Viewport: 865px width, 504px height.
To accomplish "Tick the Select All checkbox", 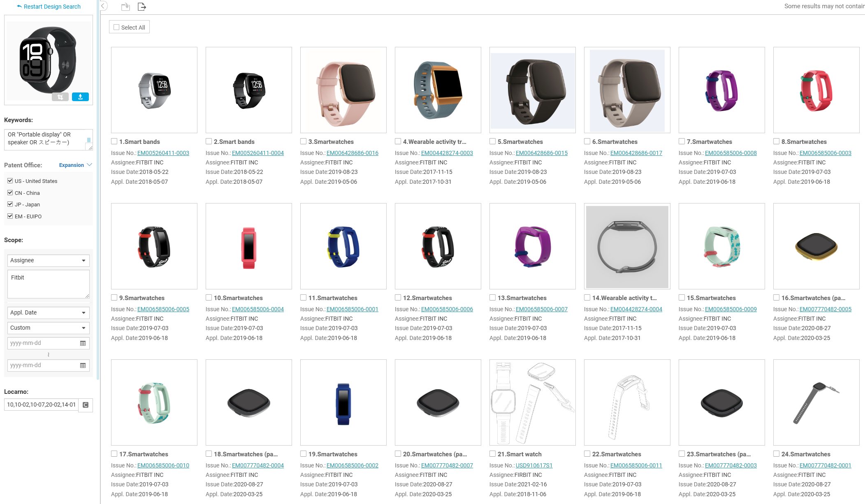I will pos(116,27).
